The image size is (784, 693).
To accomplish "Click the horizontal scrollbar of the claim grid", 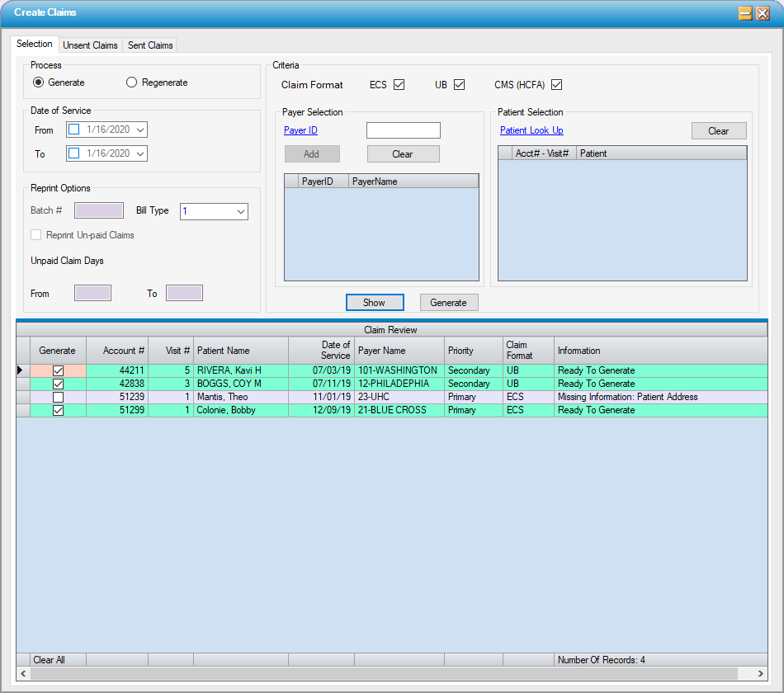I will point(391,674).
